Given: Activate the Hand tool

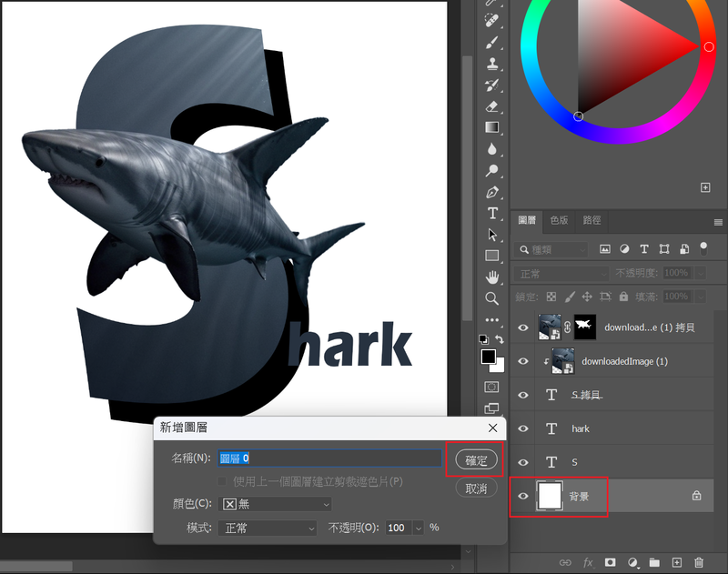Looking at the screenshot, I should (x=492, y=277).
